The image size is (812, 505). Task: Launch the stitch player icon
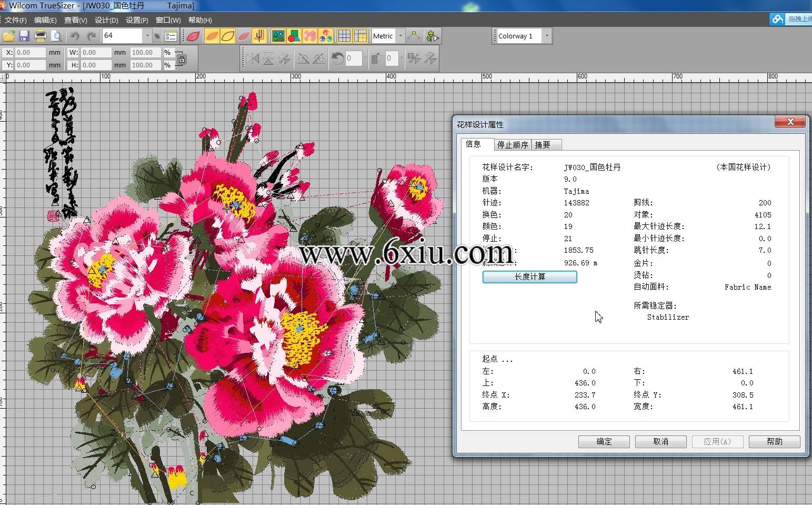(x=433, y=36)
